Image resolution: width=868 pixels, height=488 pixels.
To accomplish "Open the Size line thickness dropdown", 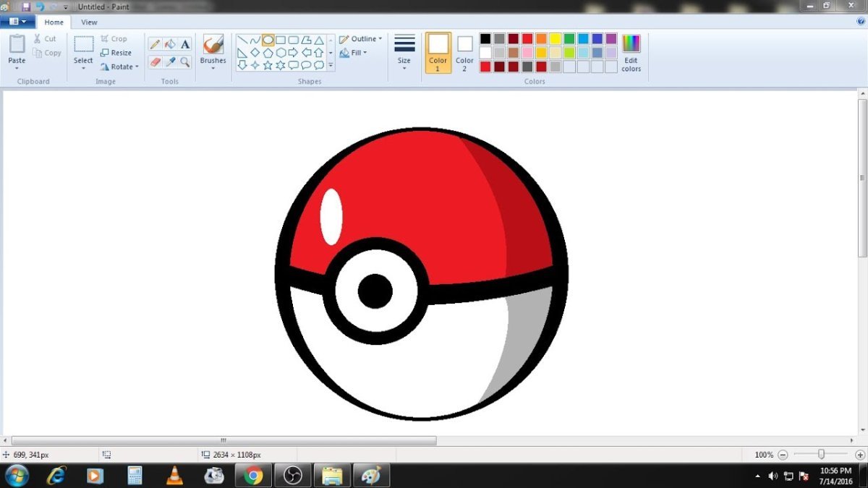I will pyautogui.click(x=404, y=52).
